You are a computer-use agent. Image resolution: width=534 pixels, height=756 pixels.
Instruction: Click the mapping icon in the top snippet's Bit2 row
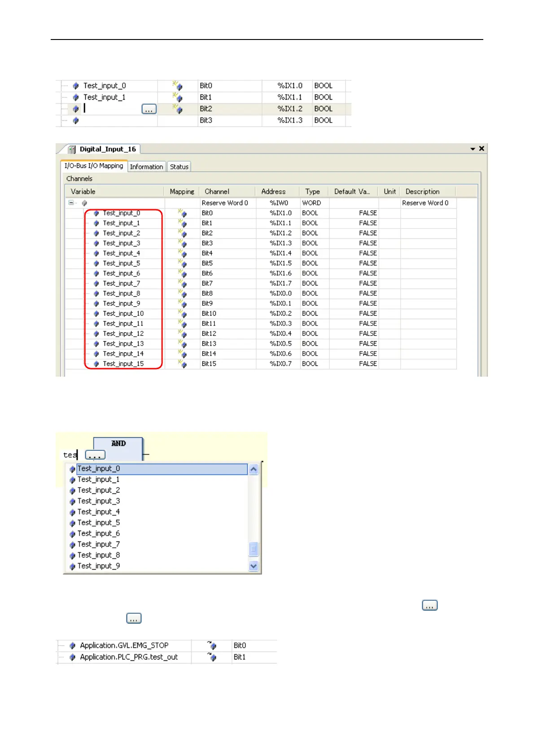click(178, 109)
